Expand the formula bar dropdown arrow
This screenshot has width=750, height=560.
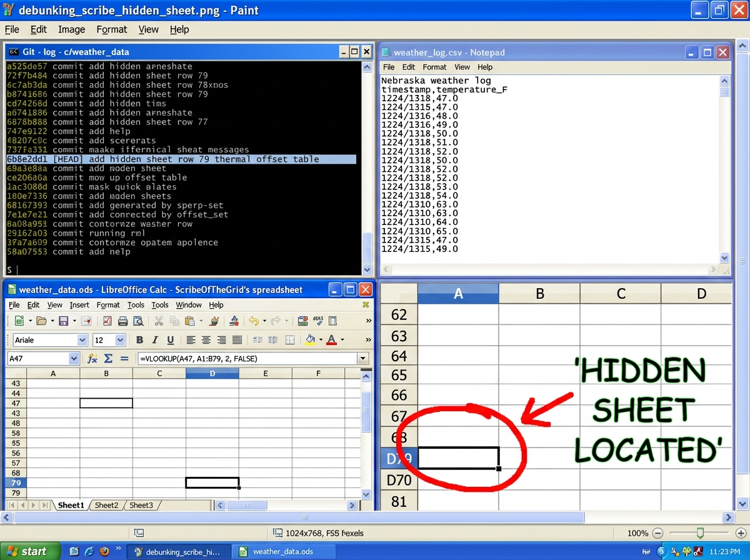pyautogui.click(x=363, y=359)
